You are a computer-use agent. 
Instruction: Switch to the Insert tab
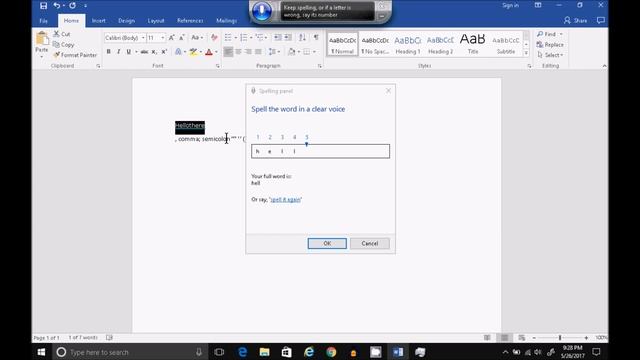click(x=98, y=20)
